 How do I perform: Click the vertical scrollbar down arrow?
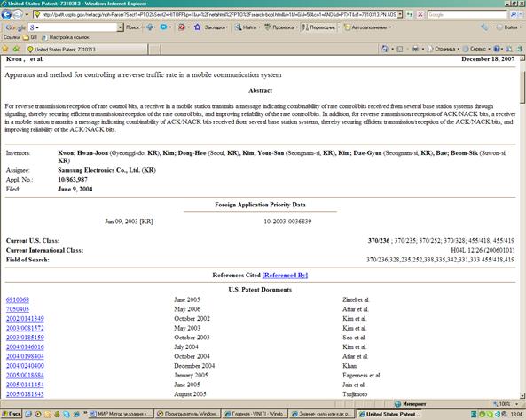(x=522, y=396)
